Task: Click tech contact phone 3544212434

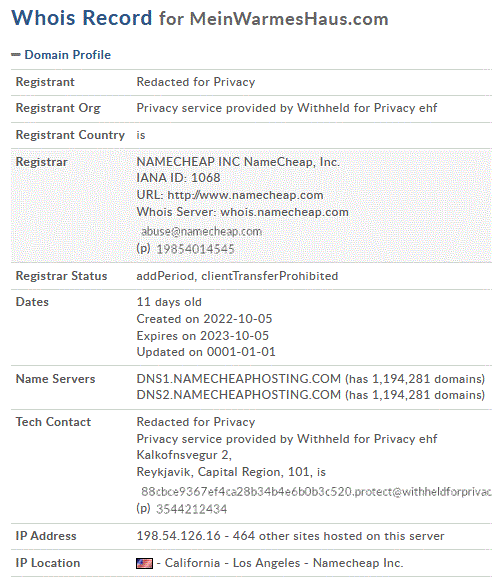Action: pyautogui.click(x=191, y=509)
